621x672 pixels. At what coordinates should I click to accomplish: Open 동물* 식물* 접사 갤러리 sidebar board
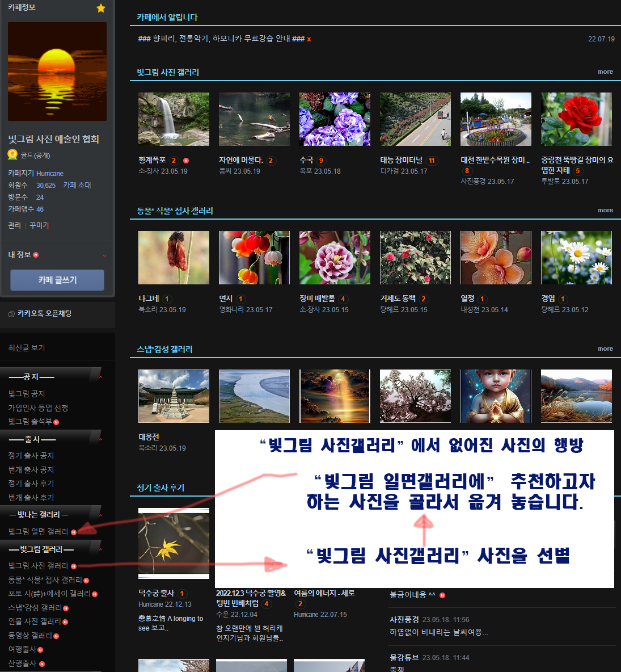[45, 580]
